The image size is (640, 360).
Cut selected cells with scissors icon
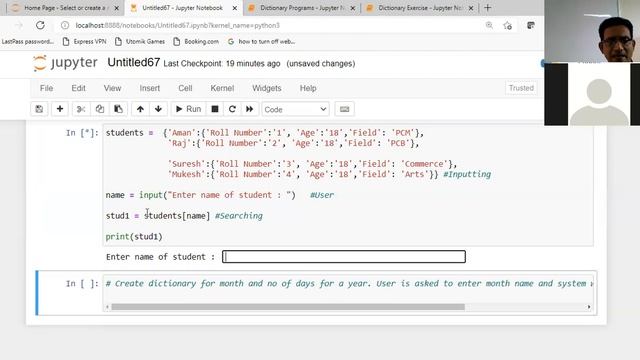[x=81, y=109]
